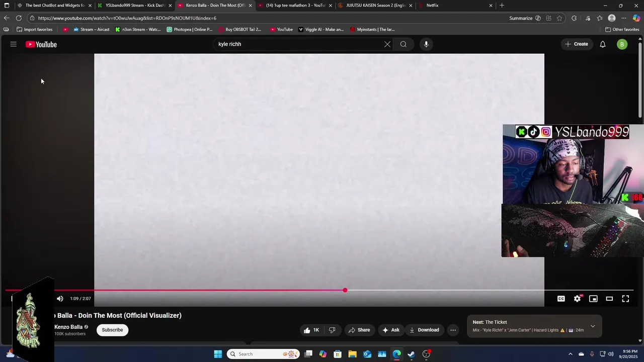Switch to the Netflix tab
The image size is (644, 362).
point(456,5)
